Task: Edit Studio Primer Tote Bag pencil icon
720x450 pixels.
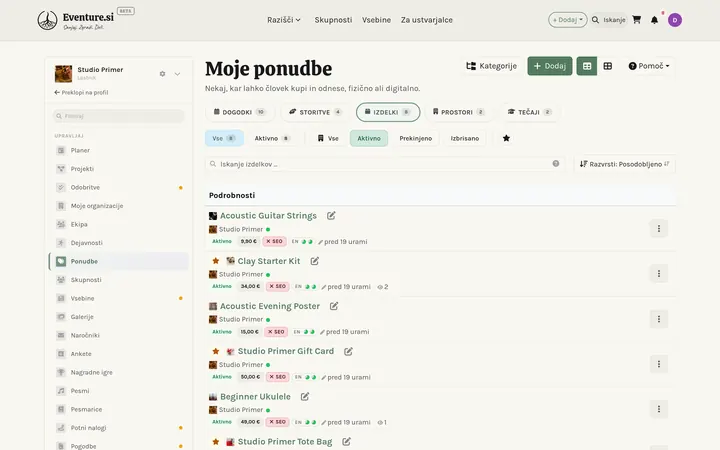Action: coord(346,441)
